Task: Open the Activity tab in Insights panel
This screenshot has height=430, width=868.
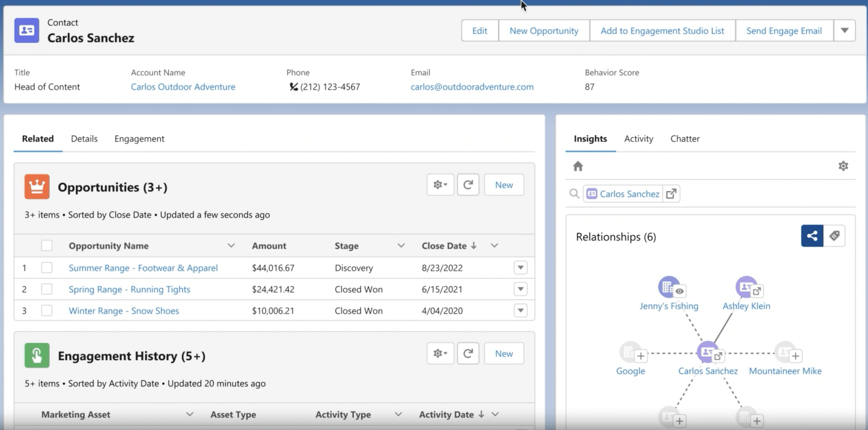Action: (638, 139)
